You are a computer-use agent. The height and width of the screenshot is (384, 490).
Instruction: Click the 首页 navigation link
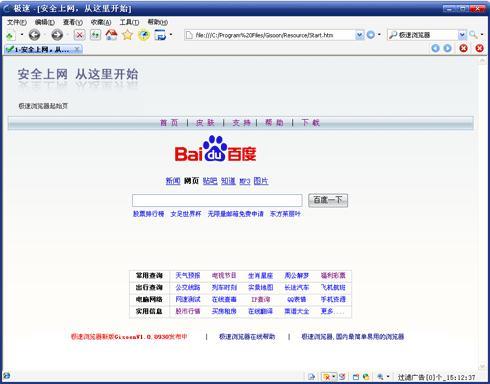point(169,123)
